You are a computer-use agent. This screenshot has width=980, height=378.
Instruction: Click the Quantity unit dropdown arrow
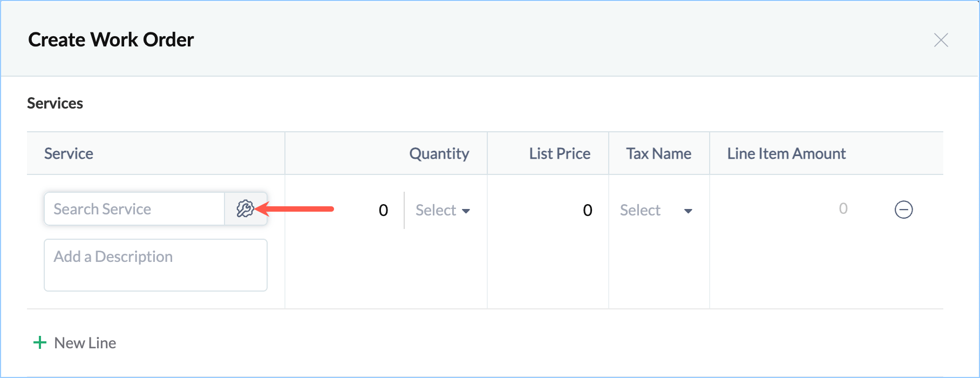tap(466, 211)
